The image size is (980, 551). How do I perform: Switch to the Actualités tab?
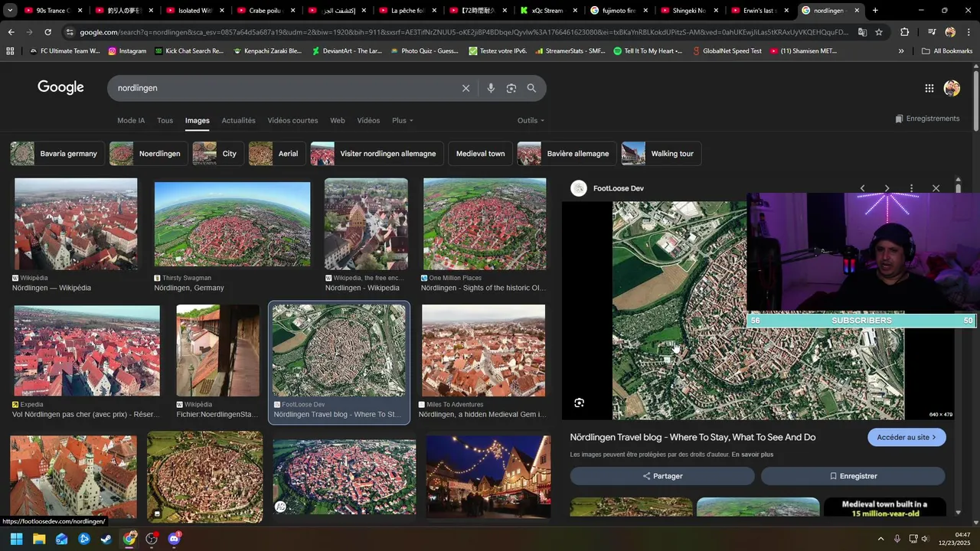(238, 120)
